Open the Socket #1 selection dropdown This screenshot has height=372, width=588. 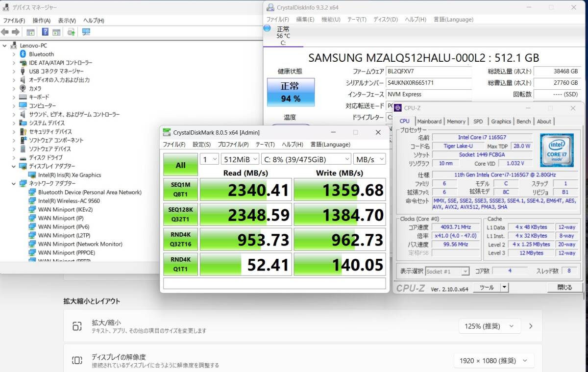(447, 271)
